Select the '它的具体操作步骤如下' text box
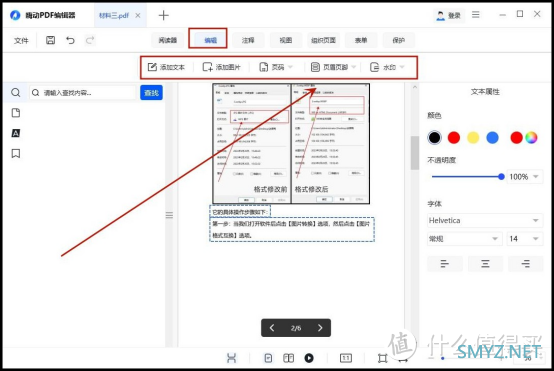The width and height of the screenshot is (554, 371). click(240, 212)
